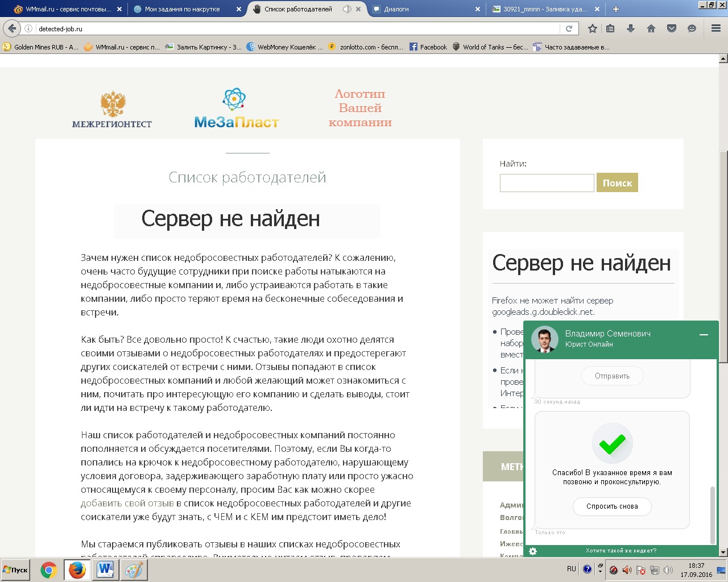Open Microsoft Word from taskbar
The width and height of the screenshot is (728, 582).
(105, 570)
